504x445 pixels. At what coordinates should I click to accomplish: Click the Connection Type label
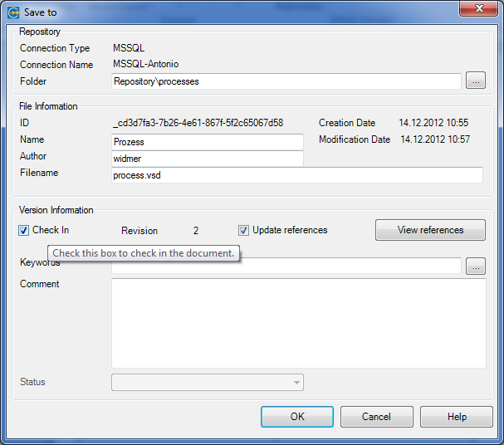point(55,48)
